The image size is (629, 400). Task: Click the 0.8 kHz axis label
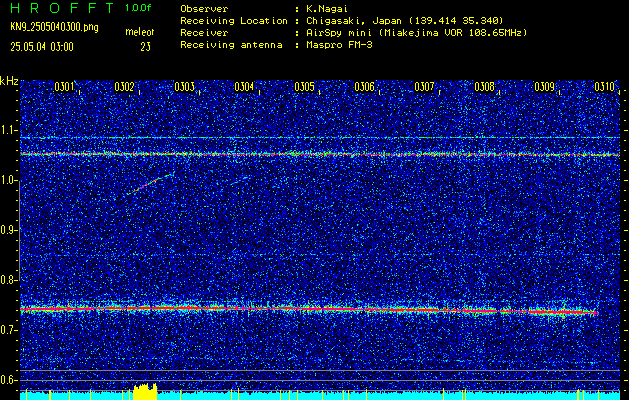(x=9, y=280)
